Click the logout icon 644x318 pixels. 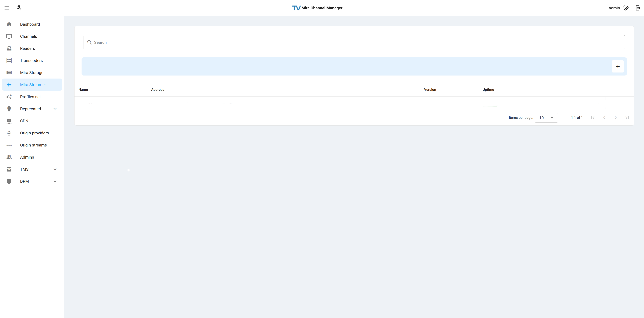point(638,8)
